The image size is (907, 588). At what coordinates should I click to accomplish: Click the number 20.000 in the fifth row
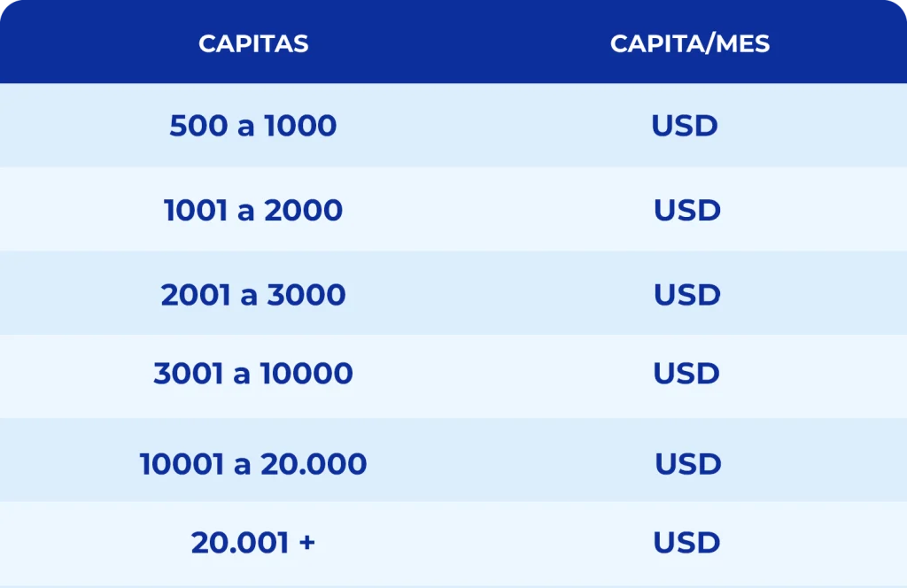[314, 464]
